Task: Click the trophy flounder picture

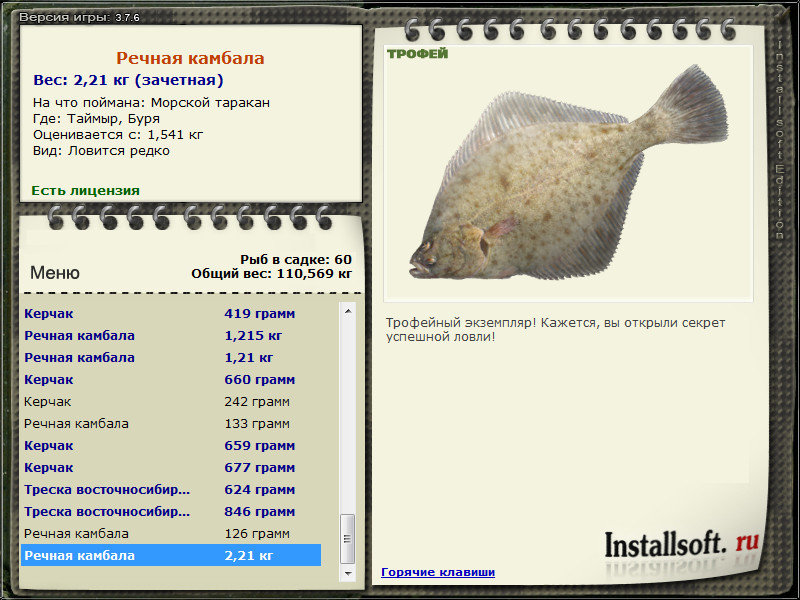Action: pos(568,173)
